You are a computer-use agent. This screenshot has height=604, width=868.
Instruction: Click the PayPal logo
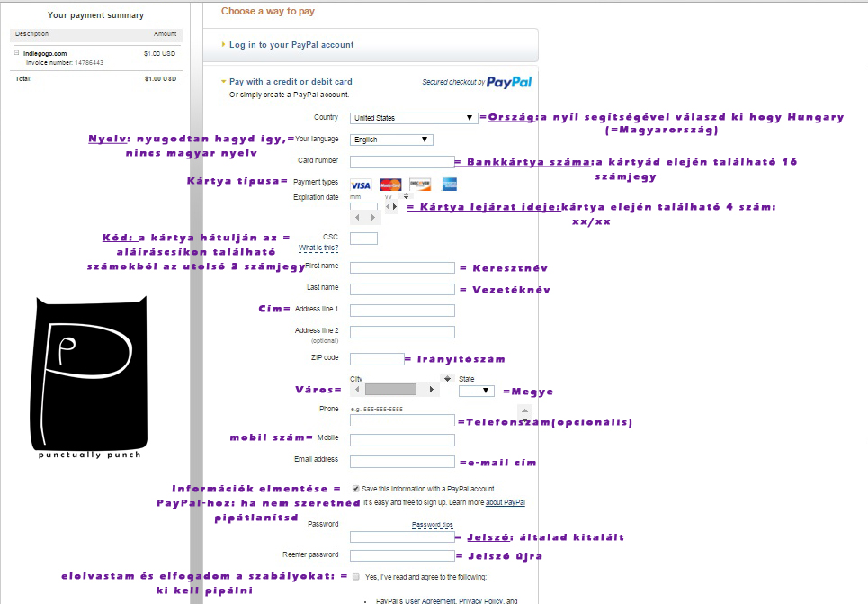[509, 82]
